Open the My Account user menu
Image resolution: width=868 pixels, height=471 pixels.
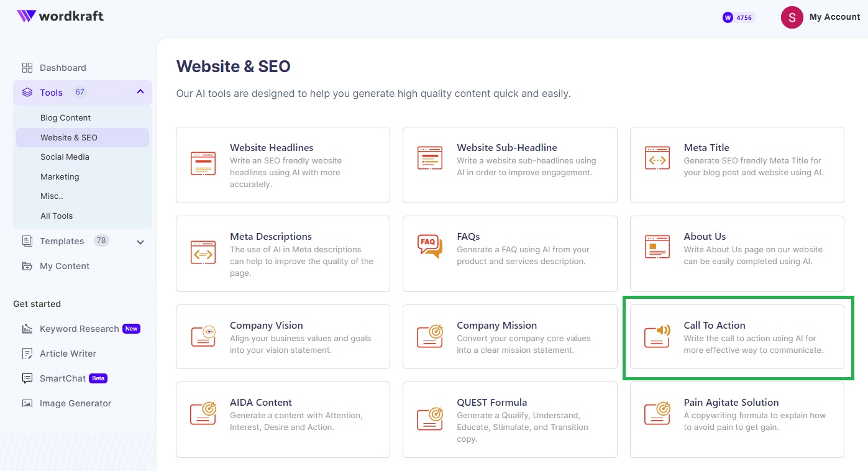pyautogui.click(x=820, y=17)
